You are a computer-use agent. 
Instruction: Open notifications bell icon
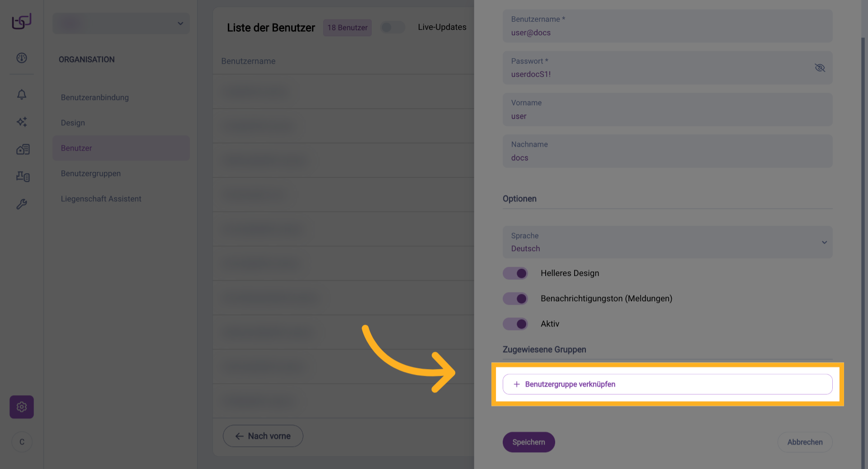pos(22,94)
